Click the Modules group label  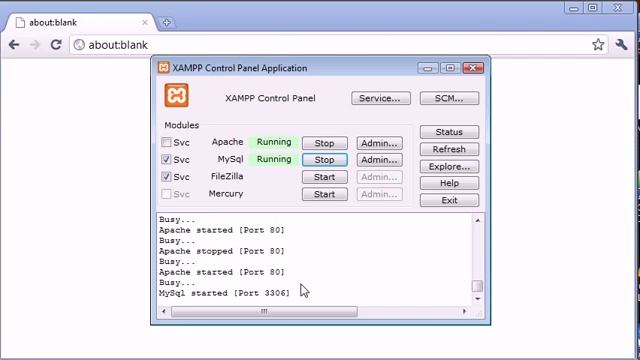[x=182, y=125]
